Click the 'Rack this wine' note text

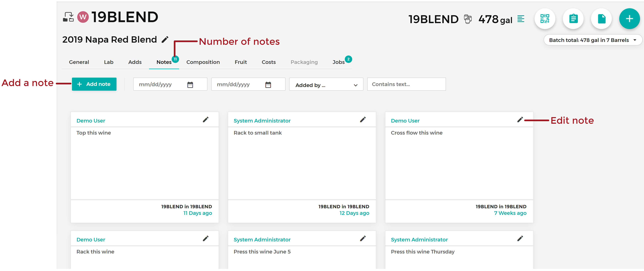coord(95,252)
